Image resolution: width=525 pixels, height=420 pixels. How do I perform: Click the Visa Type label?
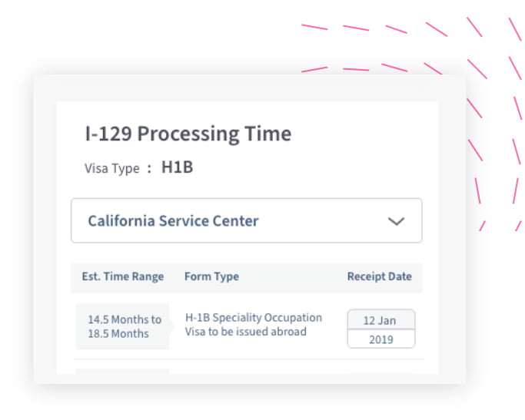(x=111, y=168)
